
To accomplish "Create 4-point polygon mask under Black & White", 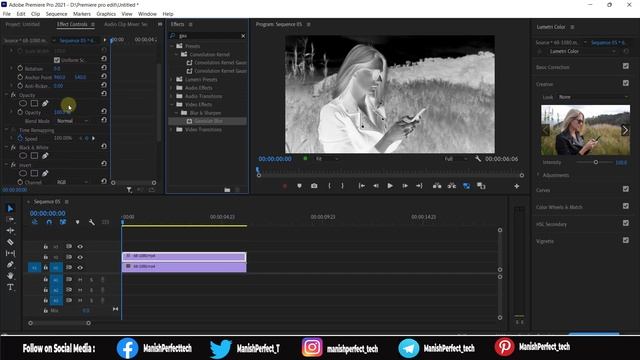I will click(34, 156).
